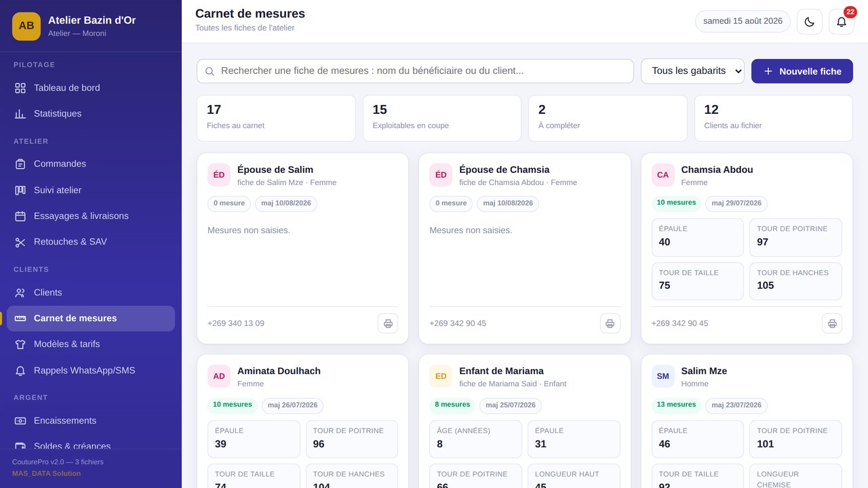Select the Aminata Doulhach card name
Image resolution: width=868 pixels, height=488 pixels.
tap(279, 371)
